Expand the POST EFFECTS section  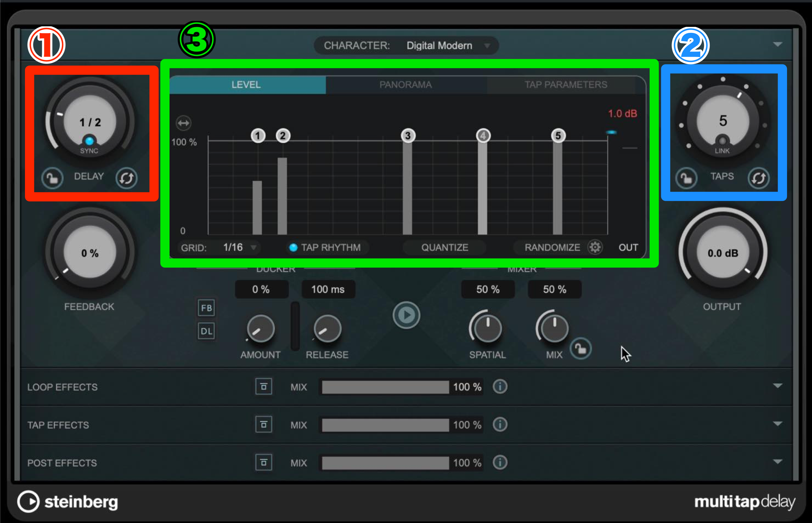777,462
